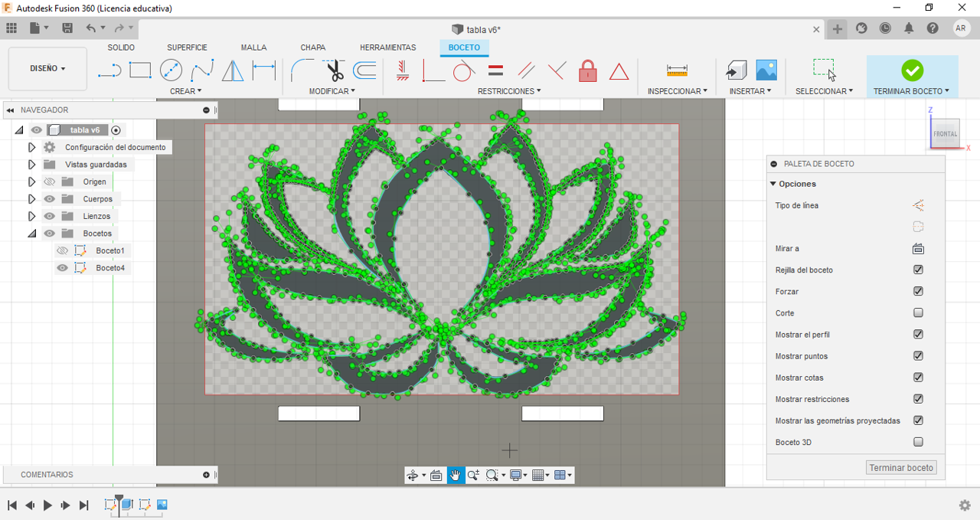Open the MODIFICAR dropdown menu
The width and height of the screenshot is (980, 520).
click(332, 91)
